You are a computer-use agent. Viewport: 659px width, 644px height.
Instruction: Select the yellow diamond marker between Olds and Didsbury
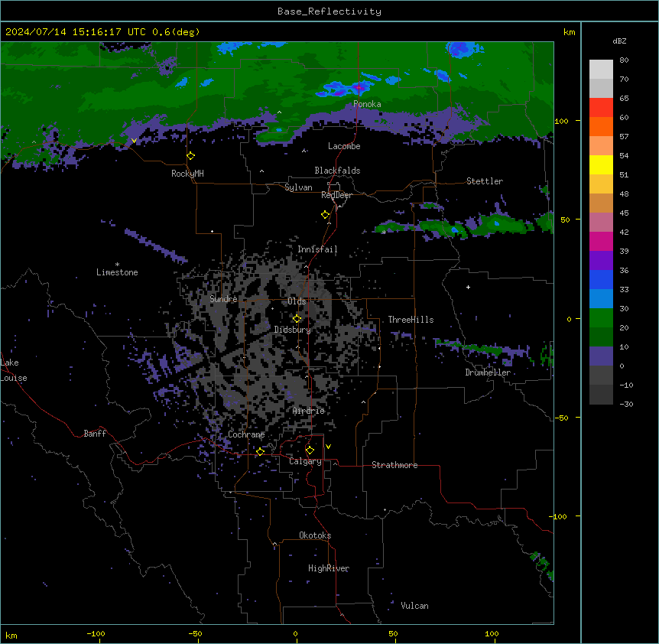pos(297,319)
